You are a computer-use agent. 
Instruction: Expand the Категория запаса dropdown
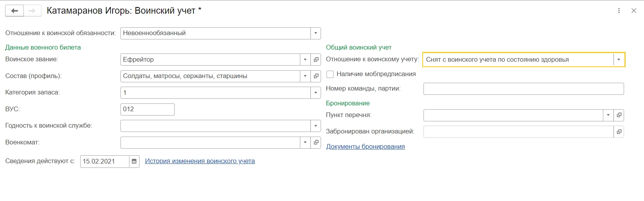coord(316,92)
